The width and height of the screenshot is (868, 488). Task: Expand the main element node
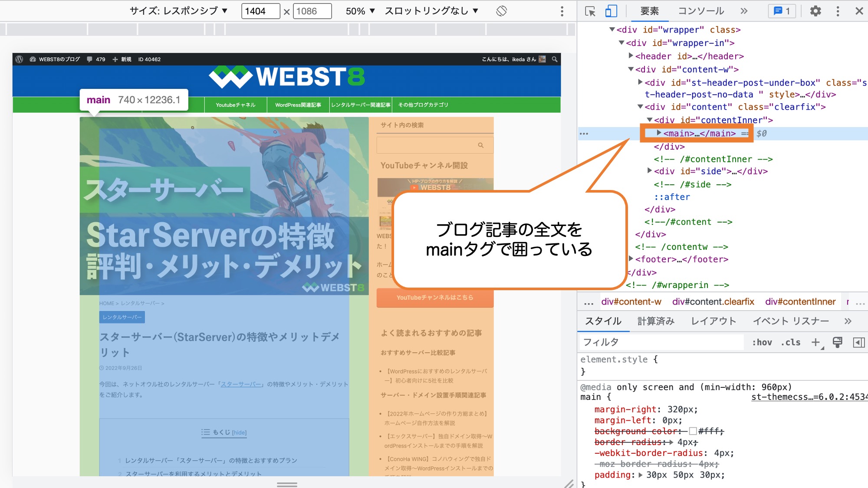pos(659,133)
